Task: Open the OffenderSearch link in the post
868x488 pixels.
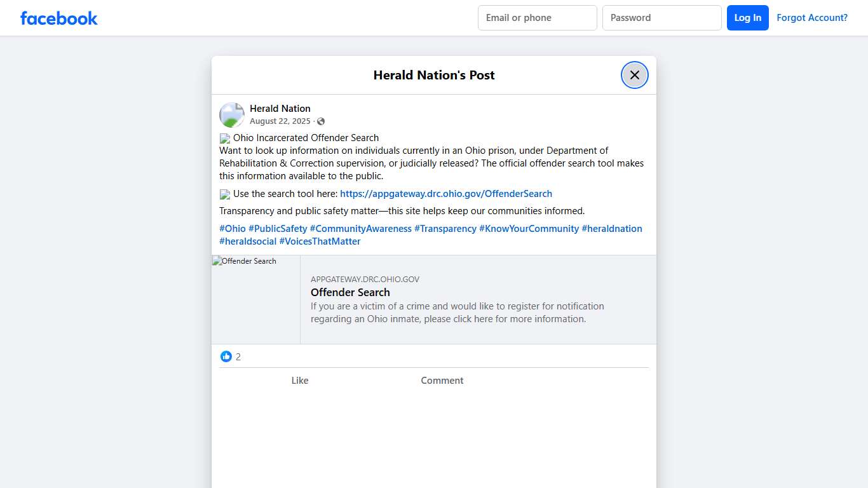Action: (x=446, y=193)
